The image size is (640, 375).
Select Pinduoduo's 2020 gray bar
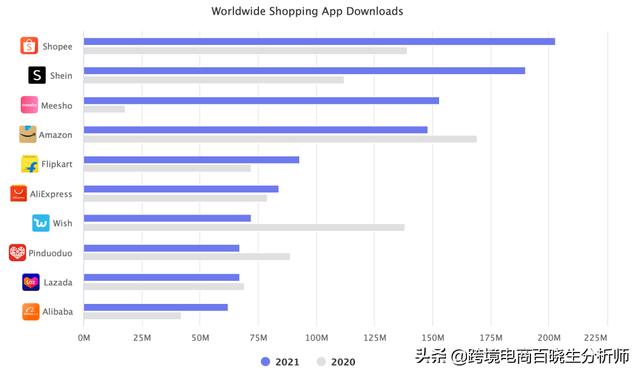187,257
